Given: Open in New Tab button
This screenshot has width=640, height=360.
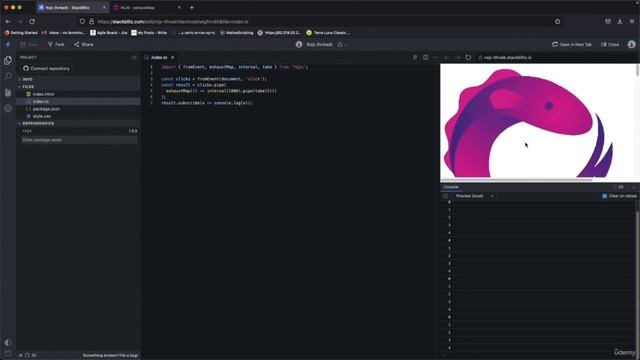Looking at the screenshot, I should (x=572, y=44).
